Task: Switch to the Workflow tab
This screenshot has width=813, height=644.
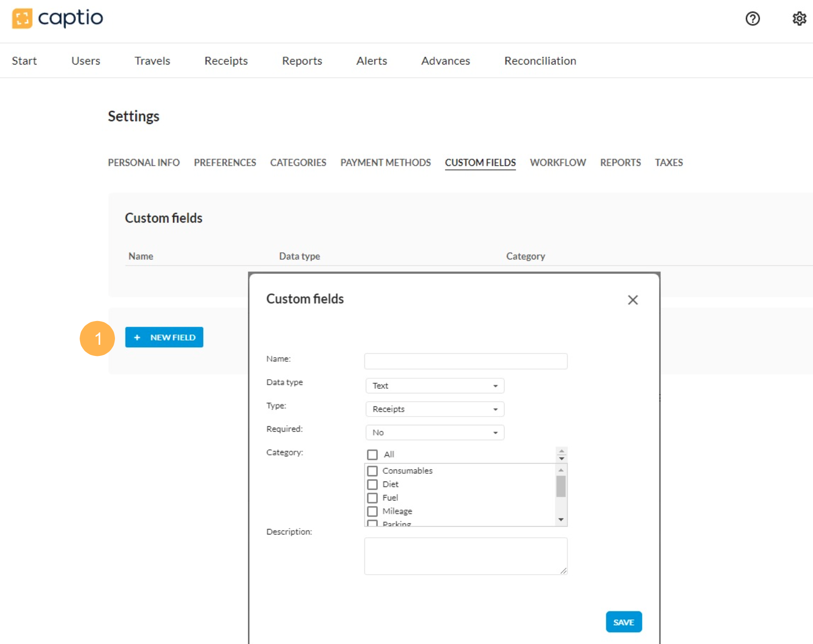Action: (558, 162)
